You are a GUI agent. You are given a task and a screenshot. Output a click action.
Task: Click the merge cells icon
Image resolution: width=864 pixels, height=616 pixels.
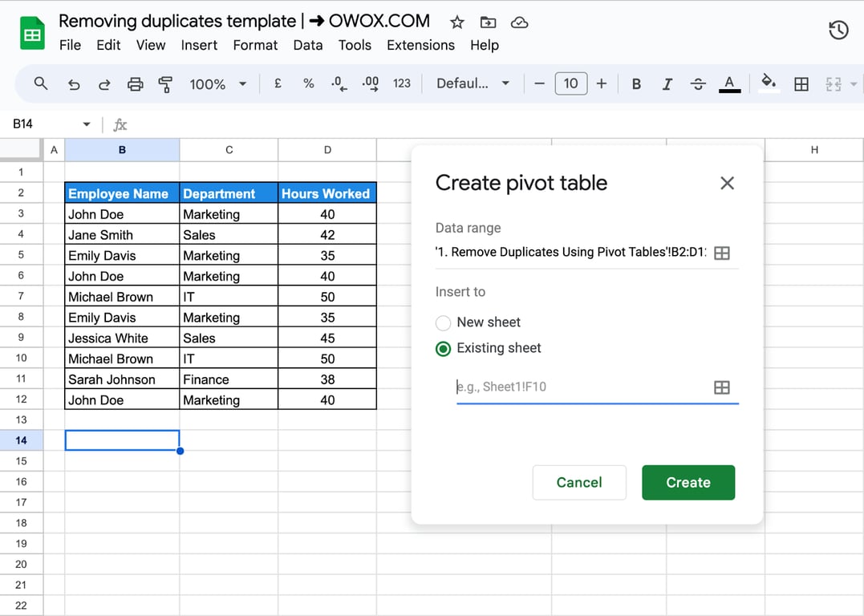pyautogui.click(x=834, y=83)
